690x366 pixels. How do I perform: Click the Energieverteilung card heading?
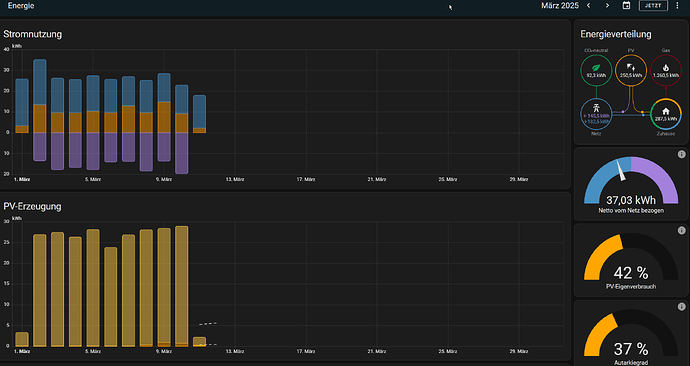click(x=616, y=34)
